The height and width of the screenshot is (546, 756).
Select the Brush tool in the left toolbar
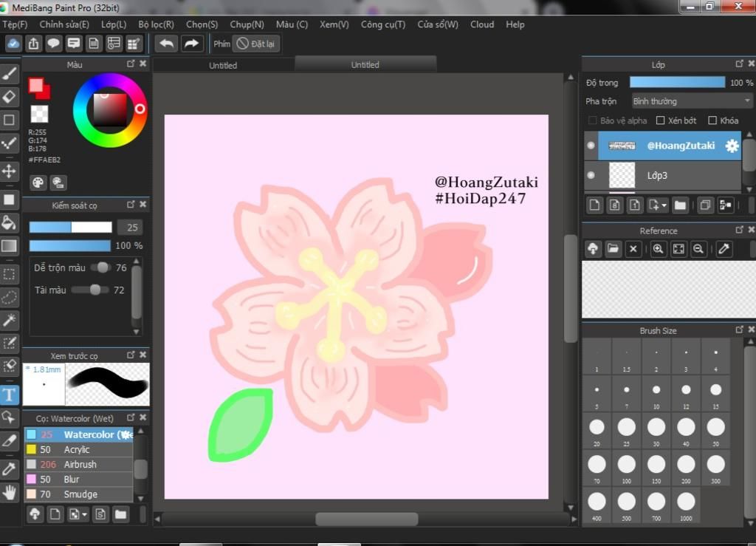(9, 74)
